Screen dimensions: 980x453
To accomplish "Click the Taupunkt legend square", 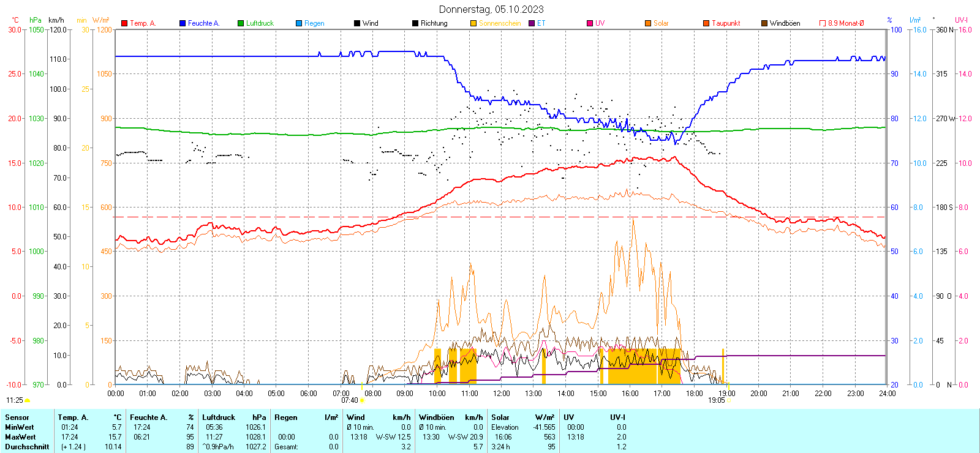I will [706, 23].
